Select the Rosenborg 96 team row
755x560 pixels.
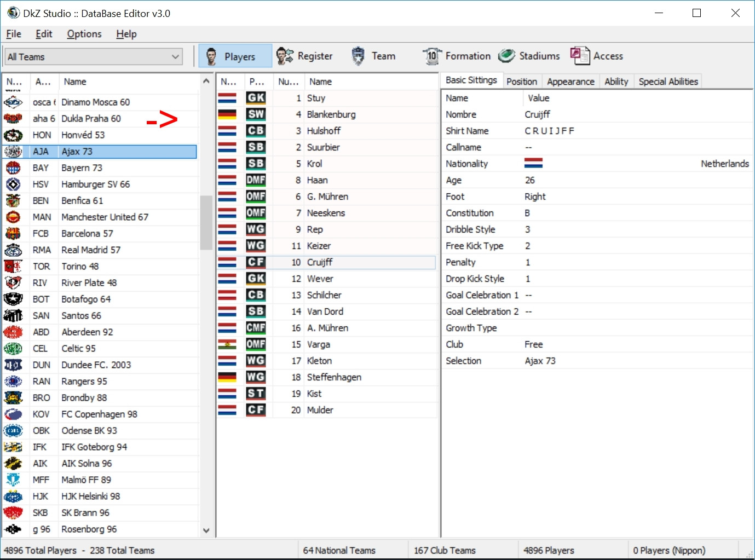[100, 529]
